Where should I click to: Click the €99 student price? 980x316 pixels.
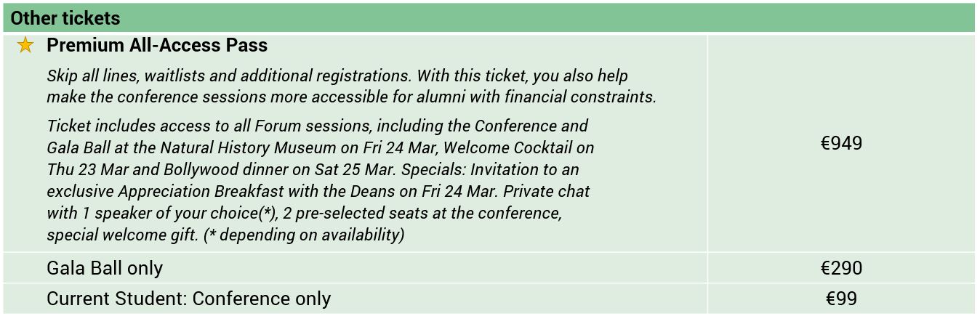coord(840,299)
